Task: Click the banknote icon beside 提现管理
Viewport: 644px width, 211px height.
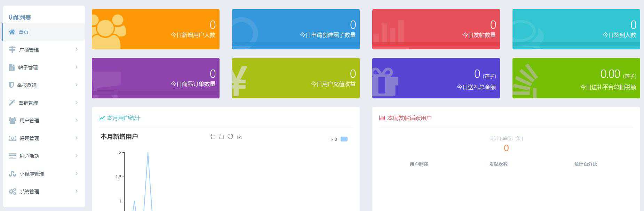Action: pyautogui.click(x=12, y=138)
